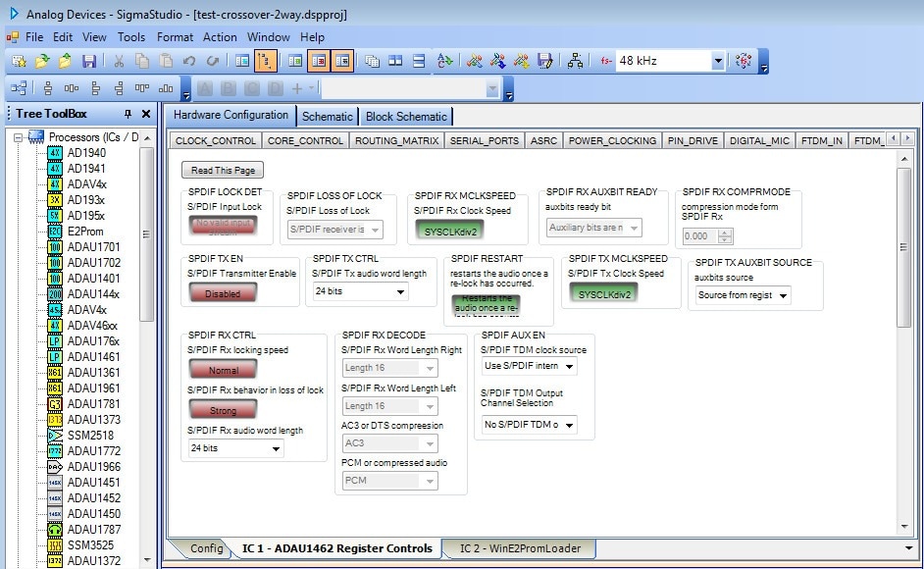The image size is (924, 569).
Task: Click the hierarchy icon on second toolbar
Action: 19,88
